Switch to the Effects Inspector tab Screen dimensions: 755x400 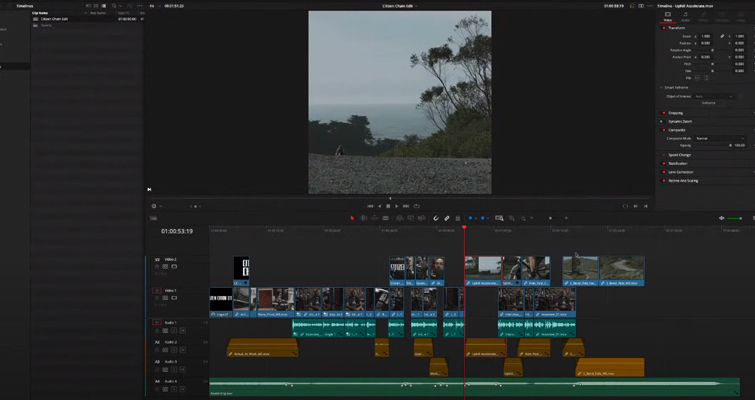(x=703, y=17)
